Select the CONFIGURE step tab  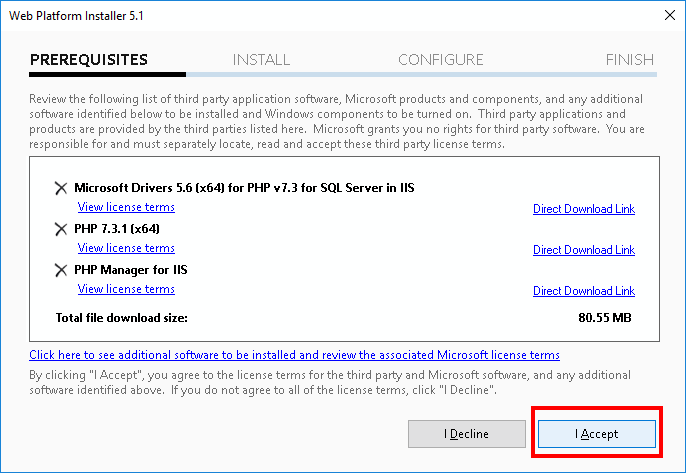pyautogui.click(x=441, y=60)
